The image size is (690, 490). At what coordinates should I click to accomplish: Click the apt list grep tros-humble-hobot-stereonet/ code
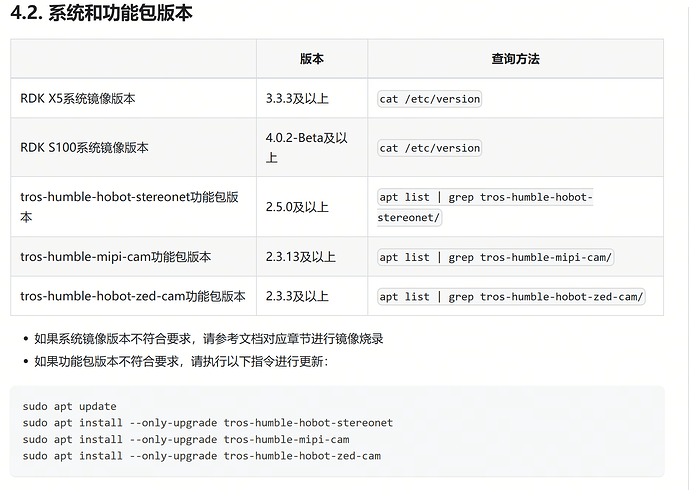pos(485,207)
